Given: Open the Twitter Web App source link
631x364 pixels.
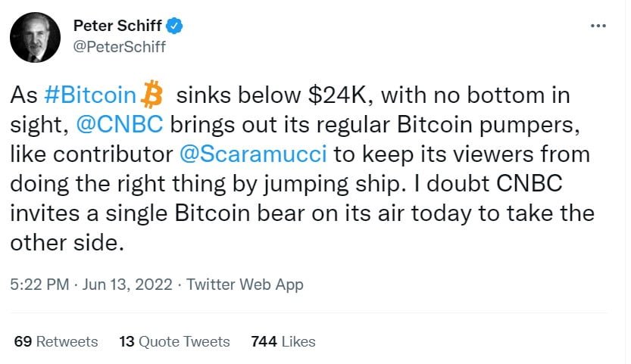Looking at the screenshot, I should click(245, 285).
